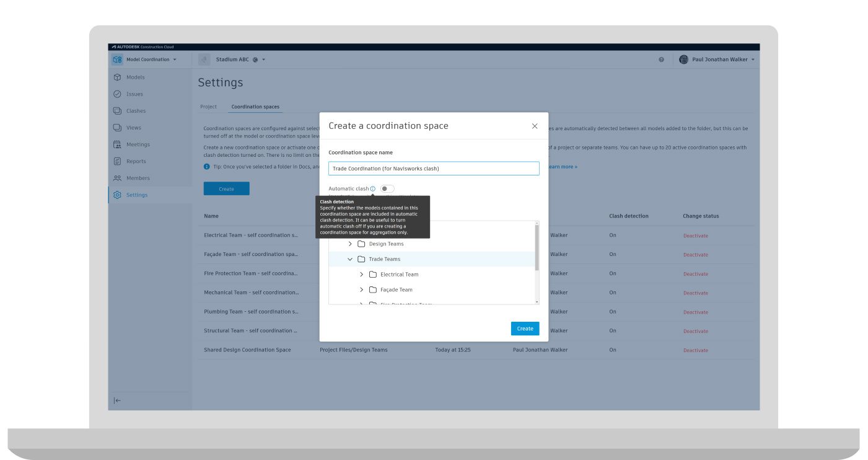Deactivate the Fire Protection Team space
The height and width of the screenshot is (460, 868).
696,274
